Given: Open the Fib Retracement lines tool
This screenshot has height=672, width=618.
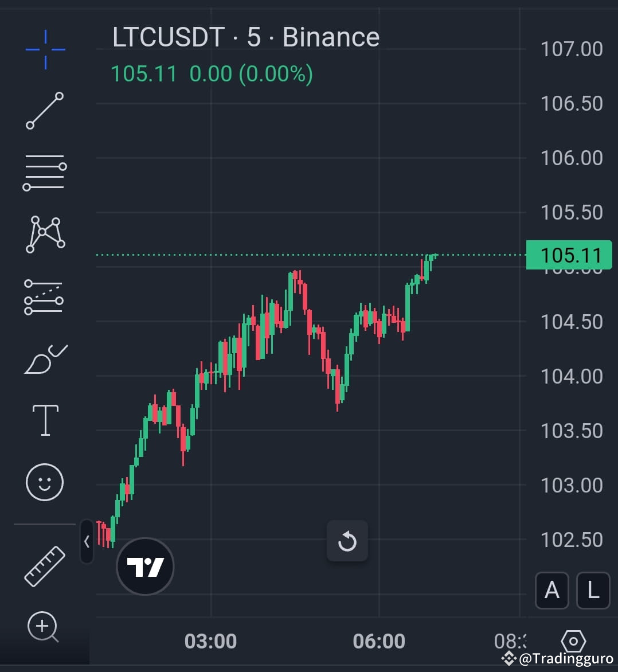Looking at the screenshot, I should 45,171.
